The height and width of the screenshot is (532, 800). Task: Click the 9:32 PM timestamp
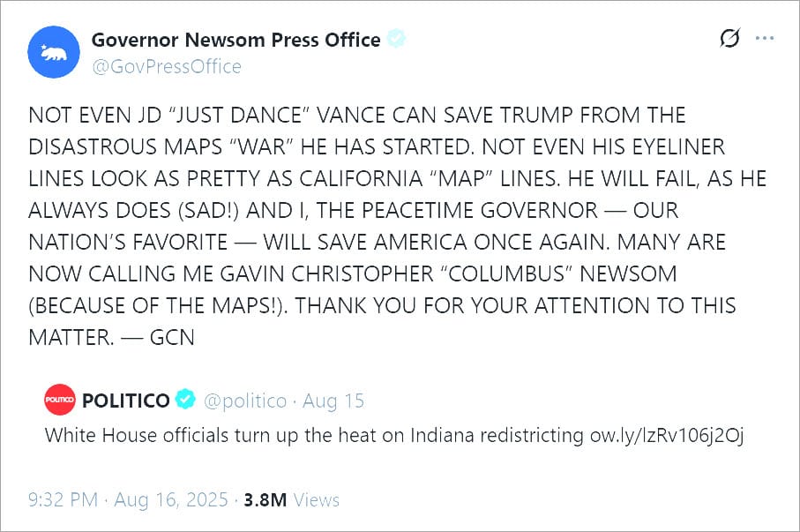[63, 500]
